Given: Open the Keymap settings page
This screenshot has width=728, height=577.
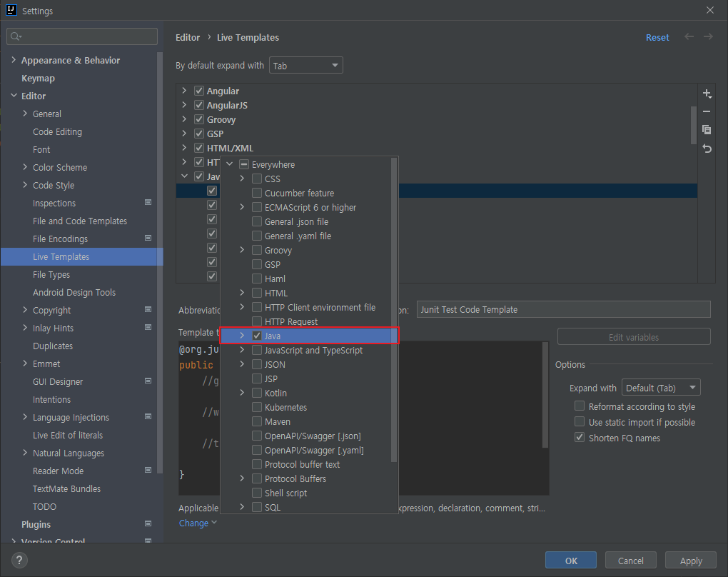Looking at the screenshot, I should click(38, 78).
